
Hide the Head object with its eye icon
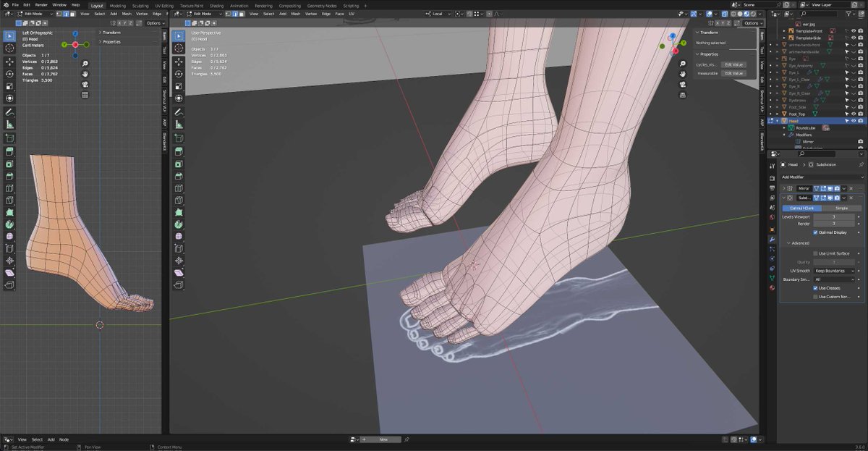pyautogui.click(x=854, y=121)
